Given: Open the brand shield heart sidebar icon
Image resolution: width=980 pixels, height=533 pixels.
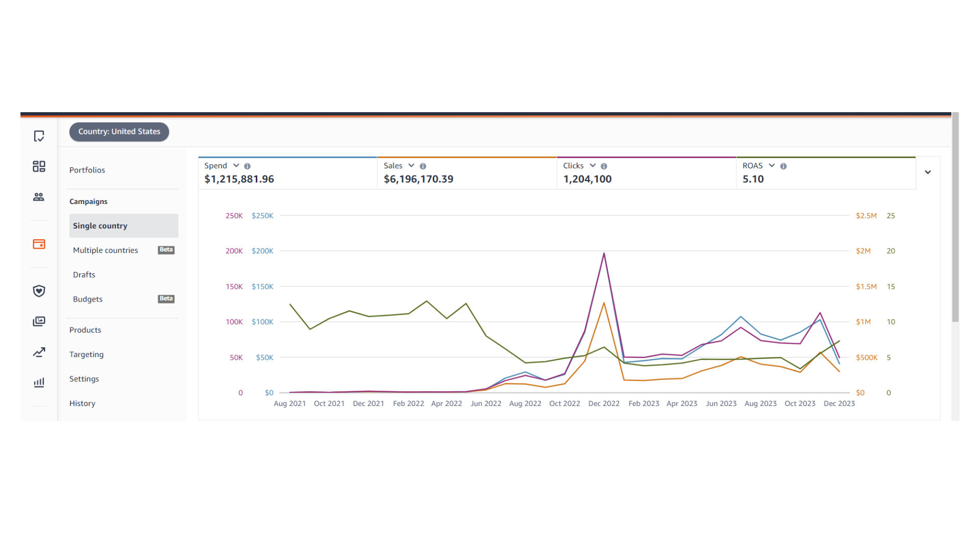Looking at the screenshot, I should tap(39, 291).
